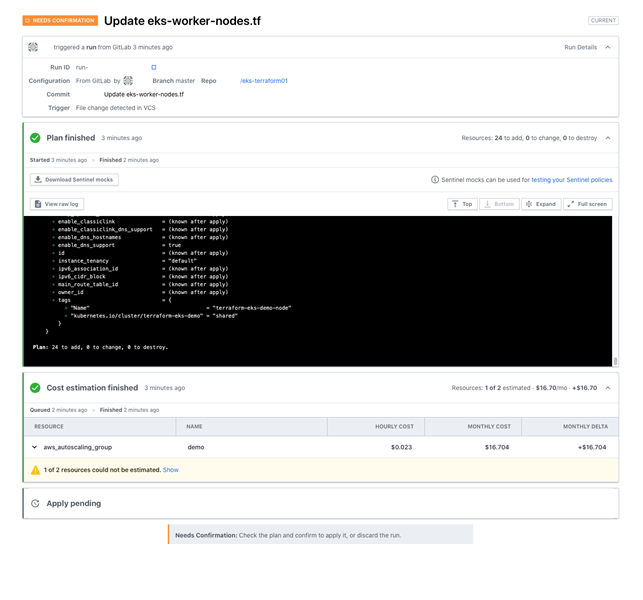This screenshot has height=600, width=643.
Task: Follow the testing your Sentinel policies link
Action: click(571, 180)
